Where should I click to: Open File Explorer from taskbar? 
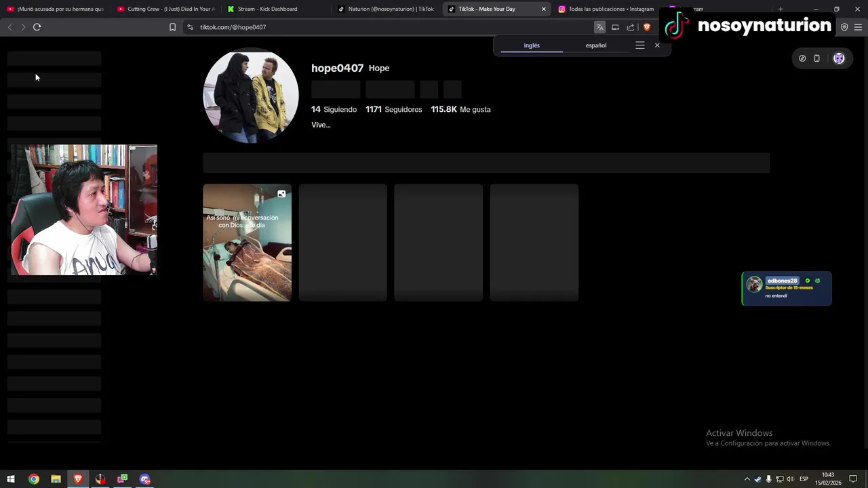pos(56,479)
